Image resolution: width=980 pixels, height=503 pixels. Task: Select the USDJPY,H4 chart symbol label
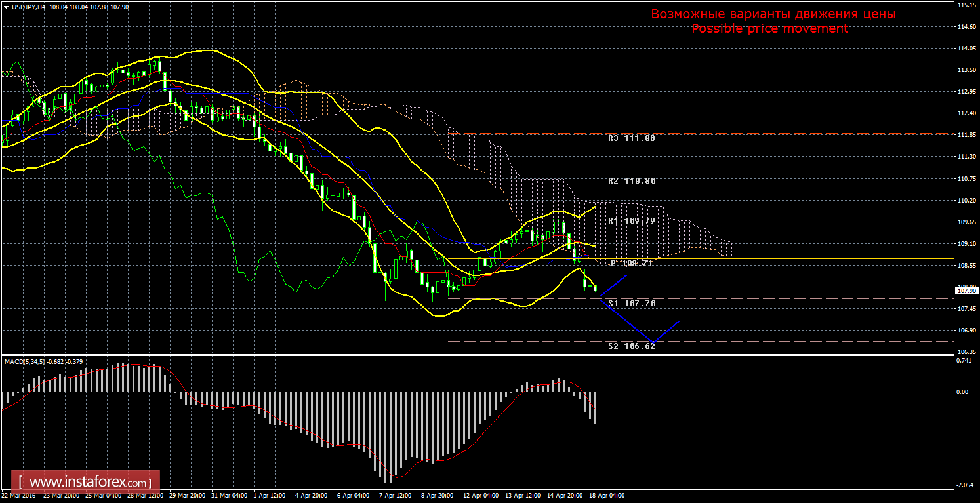pyautogui.click(x=28, y=7)
